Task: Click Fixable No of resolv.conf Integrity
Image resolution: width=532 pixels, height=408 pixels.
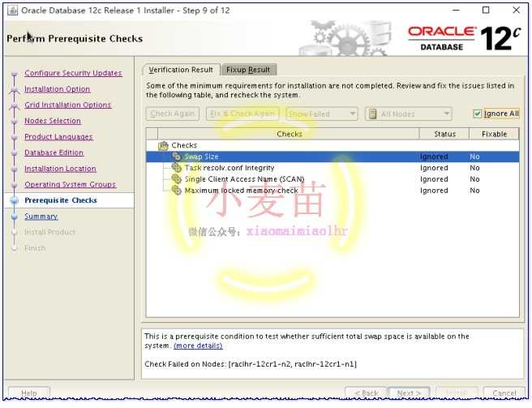Action: [474, 168]
